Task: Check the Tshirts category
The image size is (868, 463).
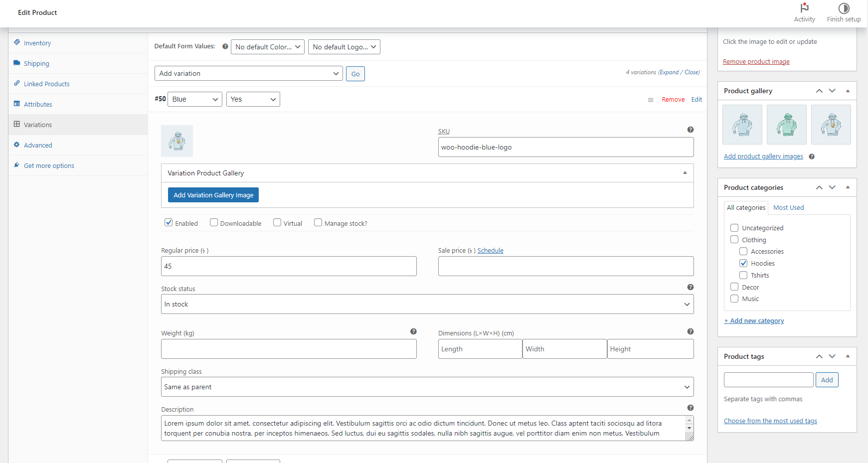Action: (743, 275)
